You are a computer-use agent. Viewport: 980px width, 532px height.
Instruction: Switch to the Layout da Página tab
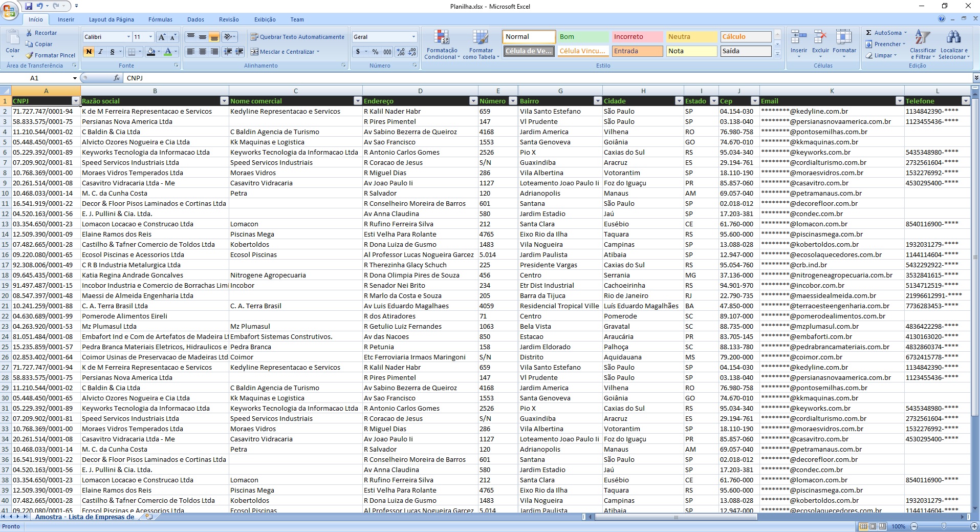pos(112,19)
